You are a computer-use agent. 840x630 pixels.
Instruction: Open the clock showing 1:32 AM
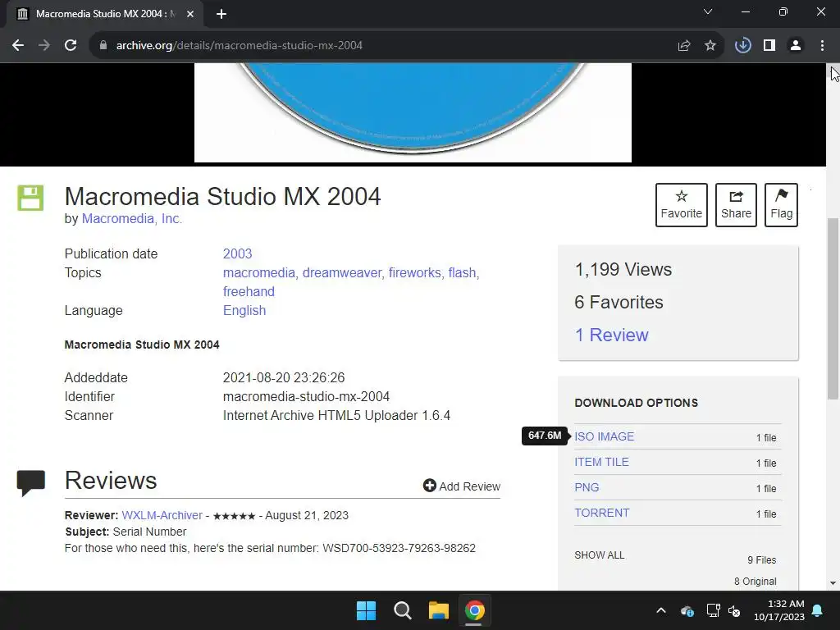(x=779, y=610)
